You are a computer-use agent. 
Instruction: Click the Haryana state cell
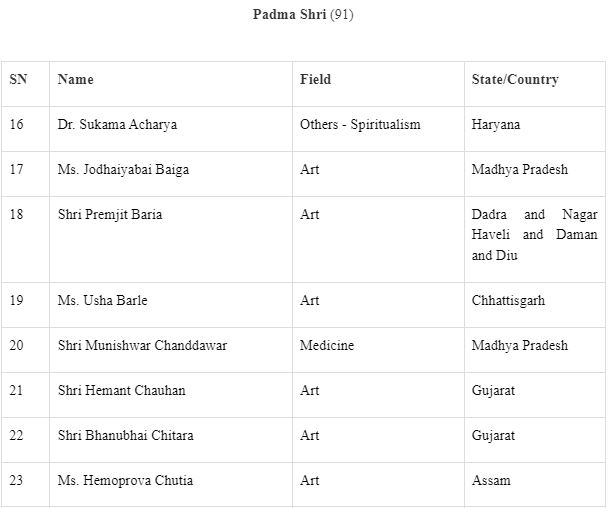click(496, 125)
